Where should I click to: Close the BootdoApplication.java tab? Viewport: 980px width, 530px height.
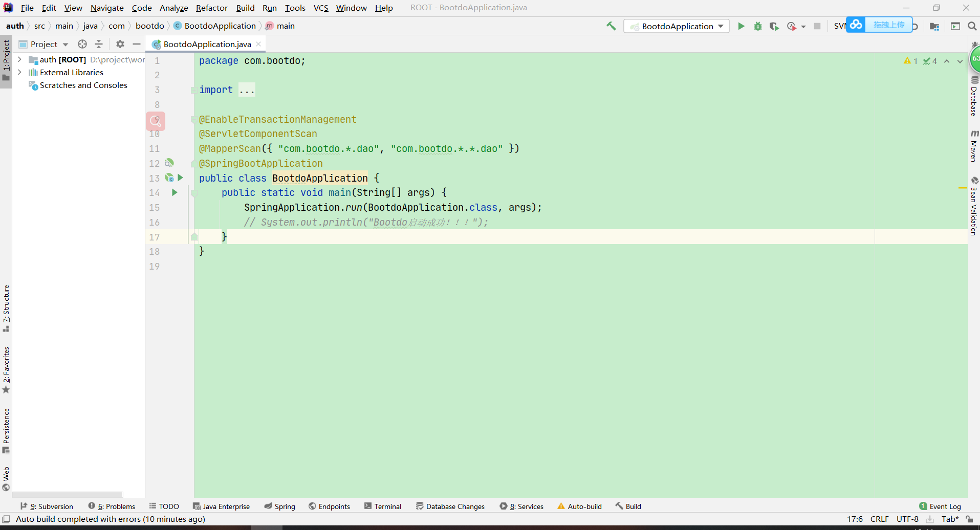click(x=258, y=44)
